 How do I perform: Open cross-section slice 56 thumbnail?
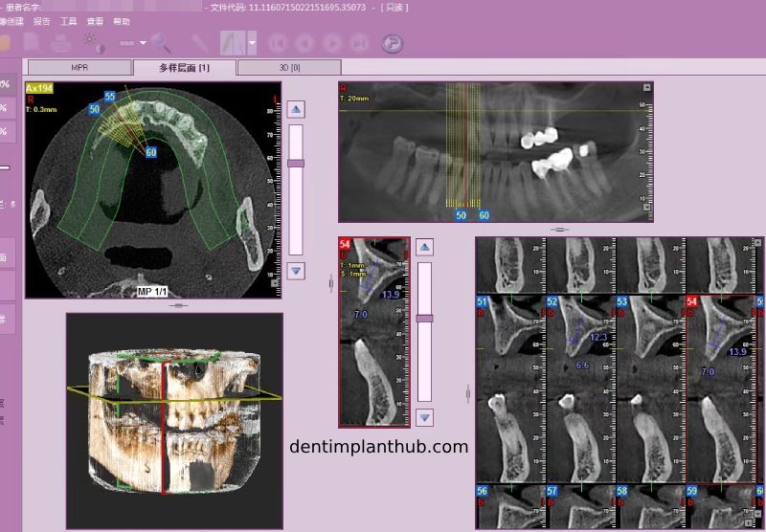[x=511, y=506]
